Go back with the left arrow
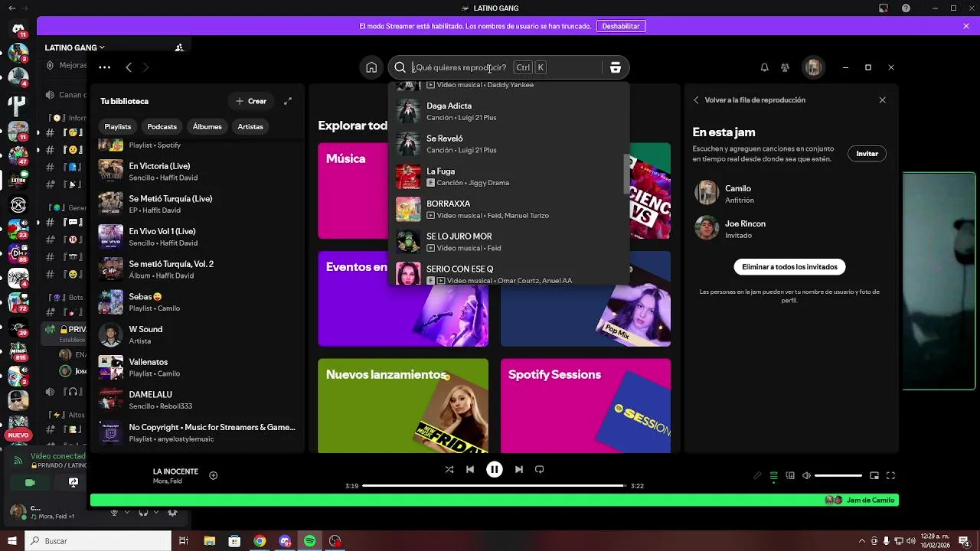This screenshot has height=551, width=980. click(129, 67)
